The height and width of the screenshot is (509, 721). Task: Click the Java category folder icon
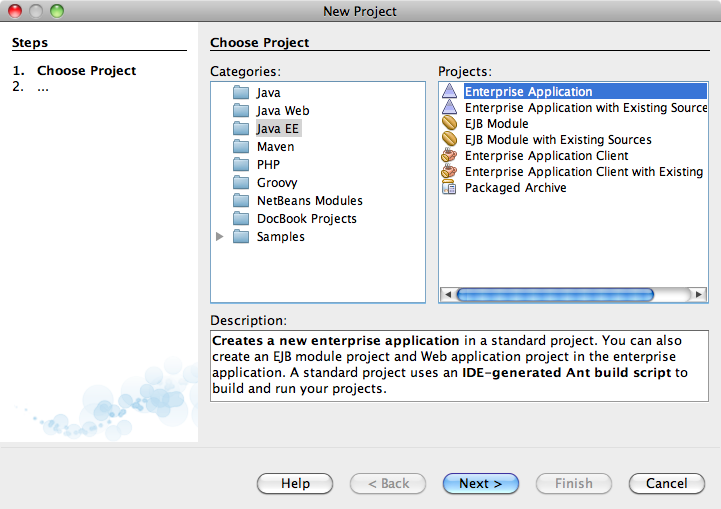(x=241, y=93)
